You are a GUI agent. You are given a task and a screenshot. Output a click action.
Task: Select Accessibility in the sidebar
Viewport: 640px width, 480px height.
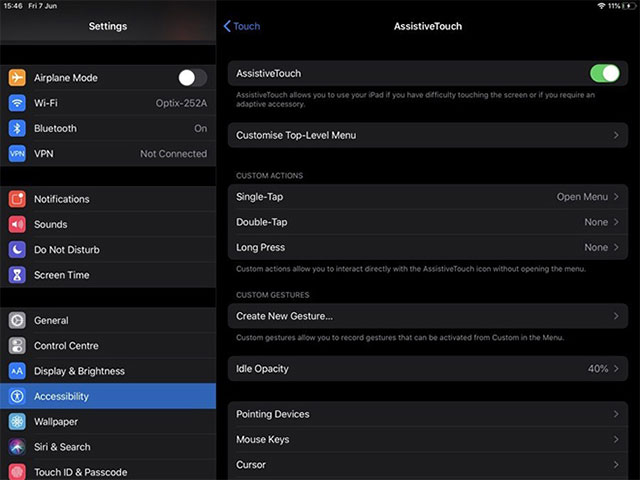click(108, 396)
